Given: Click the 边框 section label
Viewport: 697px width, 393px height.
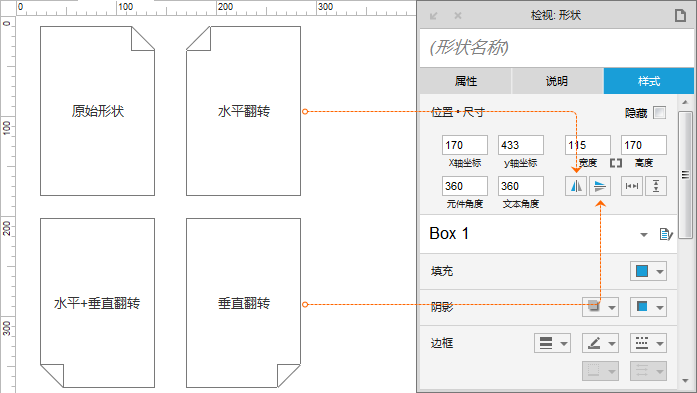Looking at the screenshot, I should pos(442,343).
